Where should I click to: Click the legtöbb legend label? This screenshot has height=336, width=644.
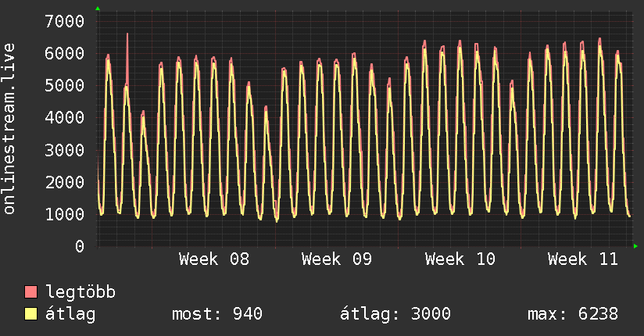click(80, 291)
